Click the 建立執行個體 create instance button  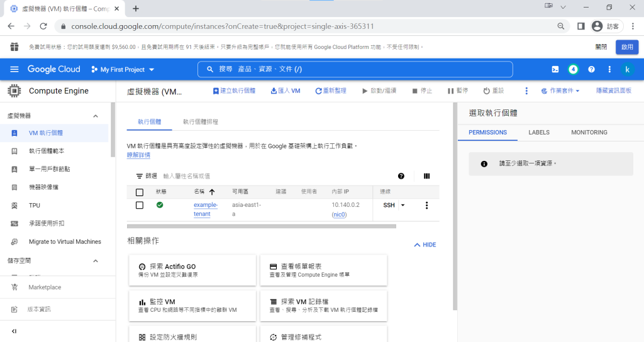pyautogui.click(x=234, y=91)
